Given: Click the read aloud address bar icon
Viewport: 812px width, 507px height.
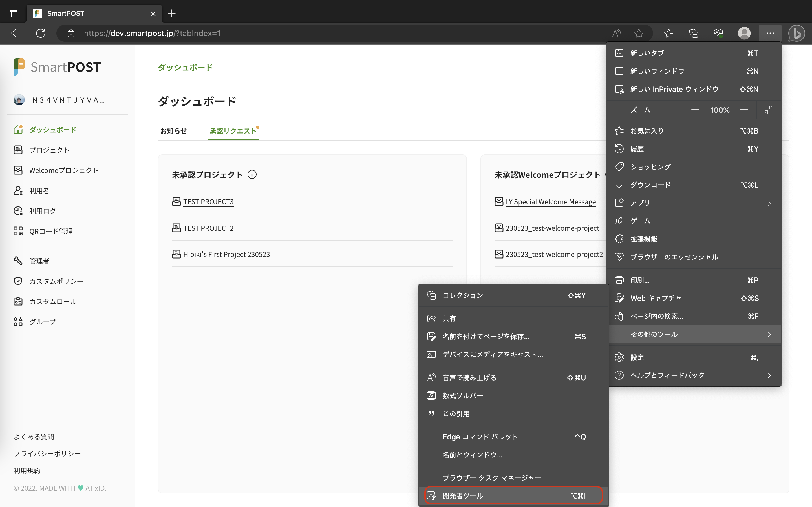Looking at the screenshot, I should (x=616, y=33).
